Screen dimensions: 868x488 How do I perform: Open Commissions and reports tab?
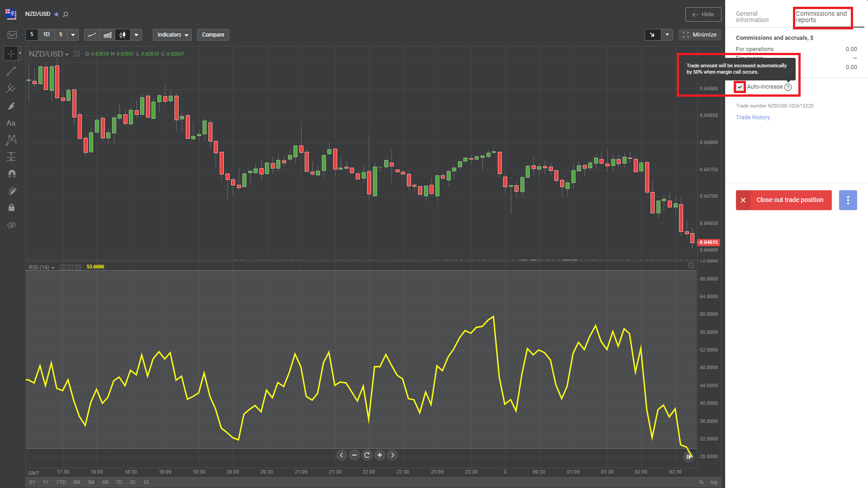[x=821, y=17]
